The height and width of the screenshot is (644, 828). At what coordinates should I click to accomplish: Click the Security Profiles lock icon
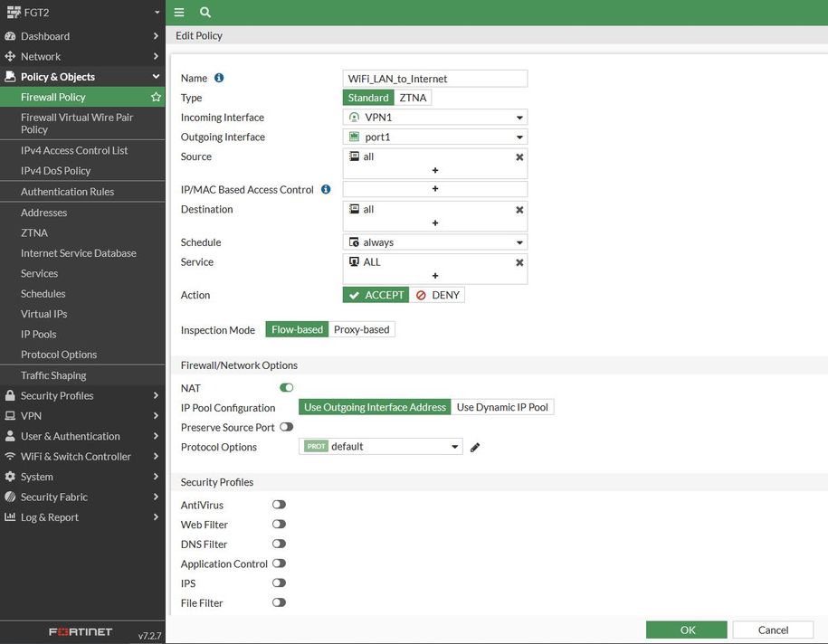[10, 395]
